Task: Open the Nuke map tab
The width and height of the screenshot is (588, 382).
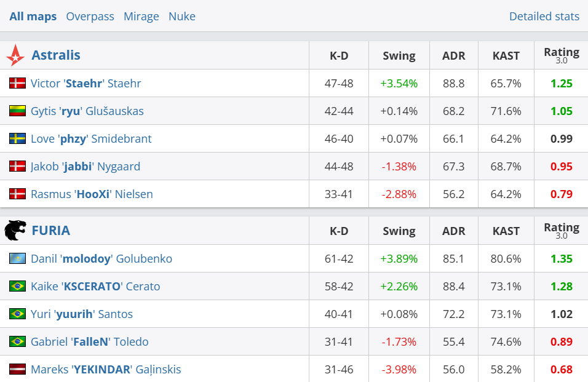Action: click(181, 17)
